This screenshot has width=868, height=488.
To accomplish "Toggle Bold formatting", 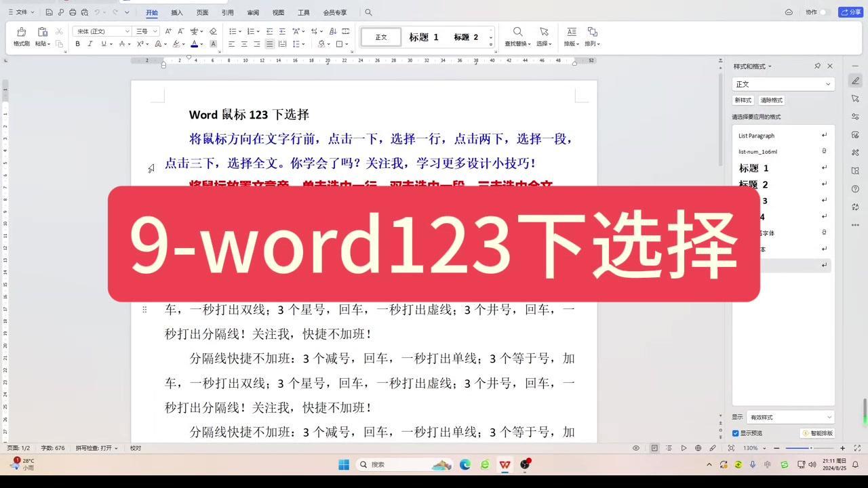I will click(77, 44).
